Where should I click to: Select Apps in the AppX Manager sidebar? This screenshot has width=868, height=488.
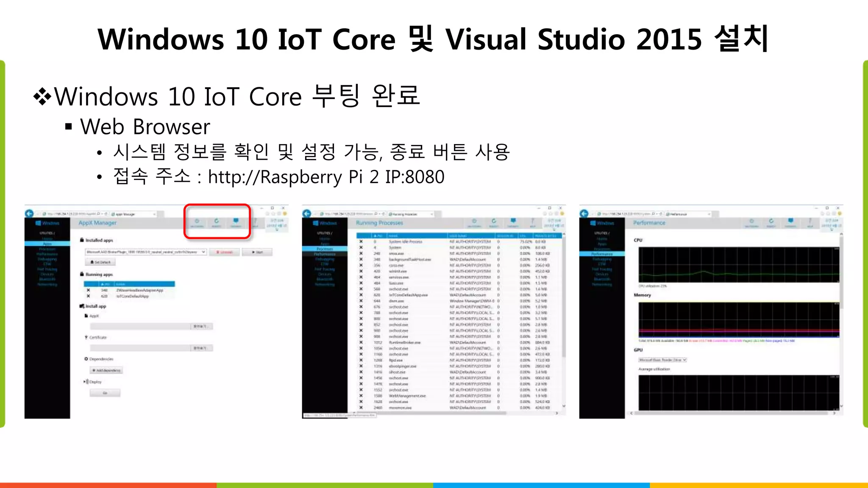(x=47, y=244)
